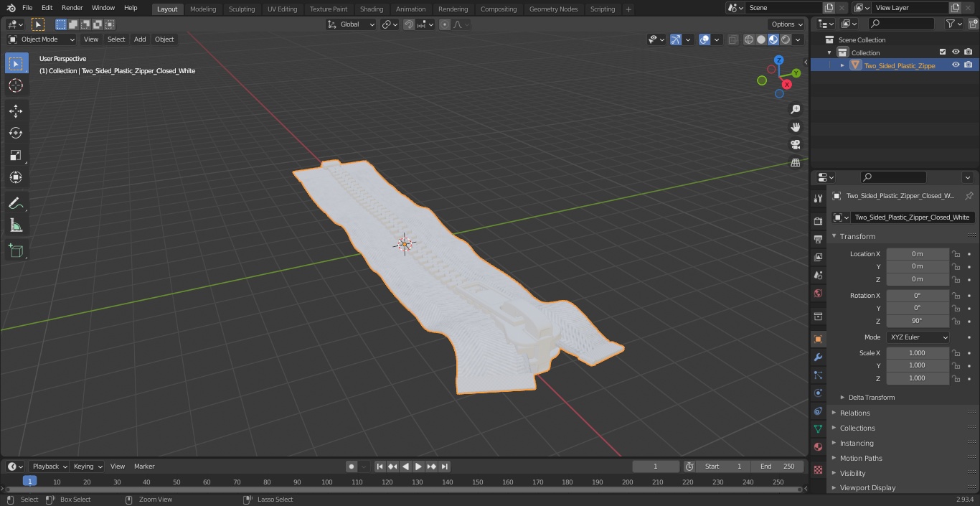Open the viewport Object menu
The image size is (980, 506).
click(164, 39)
